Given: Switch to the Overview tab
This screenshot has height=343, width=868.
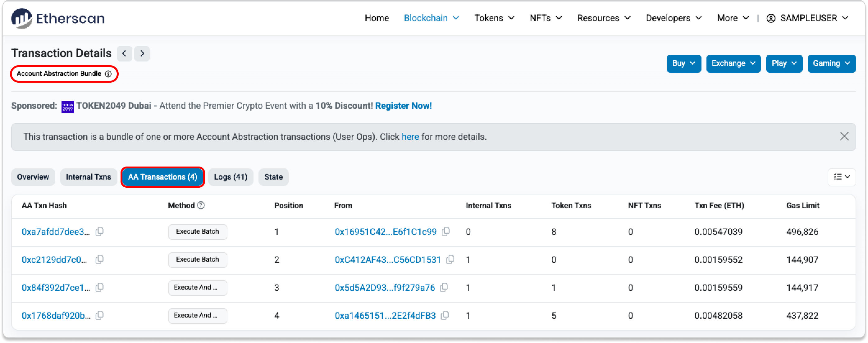Looking at the screenshot, I should (33, 177).
